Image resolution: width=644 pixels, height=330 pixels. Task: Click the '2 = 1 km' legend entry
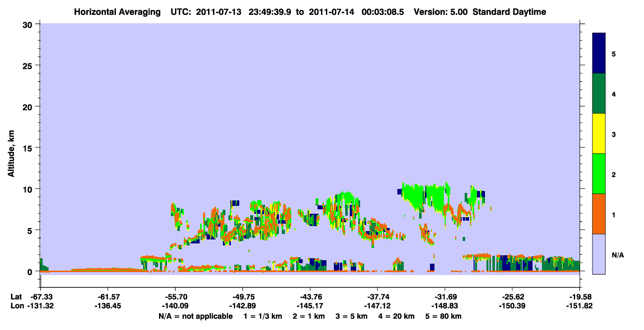coord(309,316)
